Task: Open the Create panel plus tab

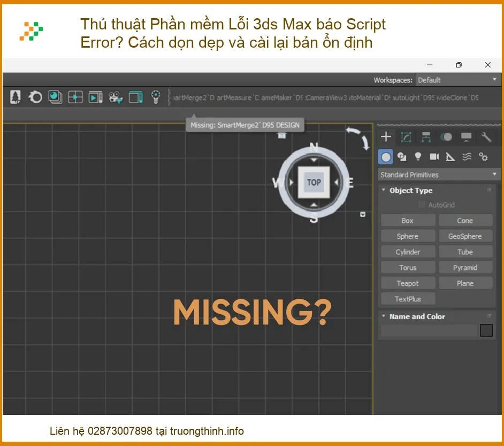Action: tap(386, 137)
